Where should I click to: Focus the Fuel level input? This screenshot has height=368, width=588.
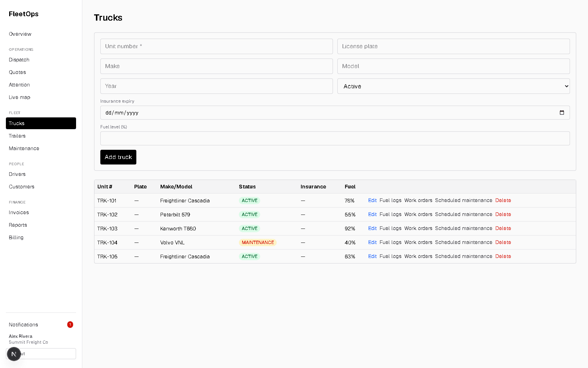click(x=335, y=138)
